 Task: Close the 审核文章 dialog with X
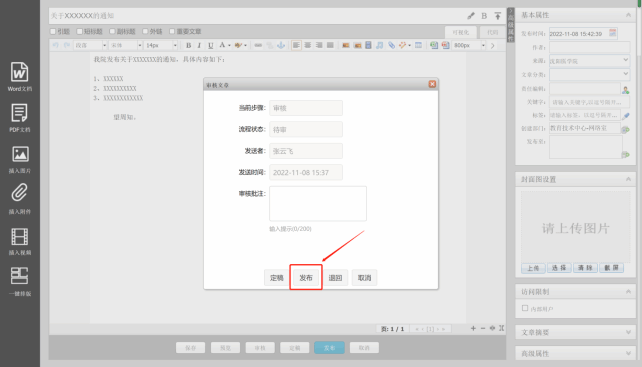tap(432, 84)
